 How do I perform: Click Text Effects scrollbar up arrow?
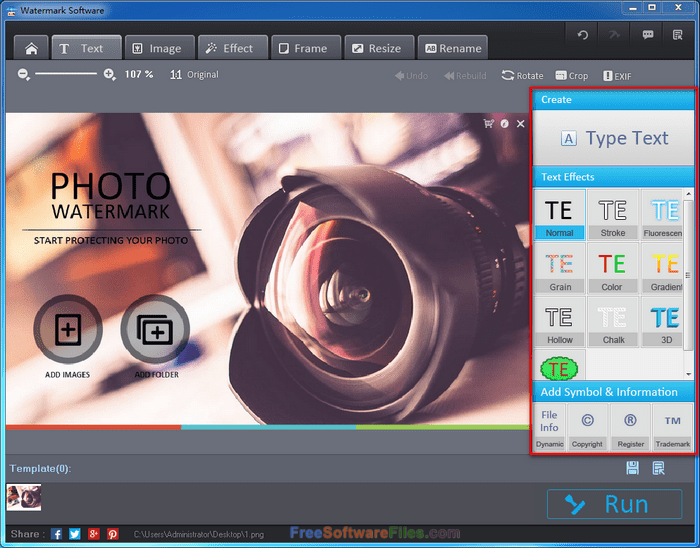coord(688,194)
